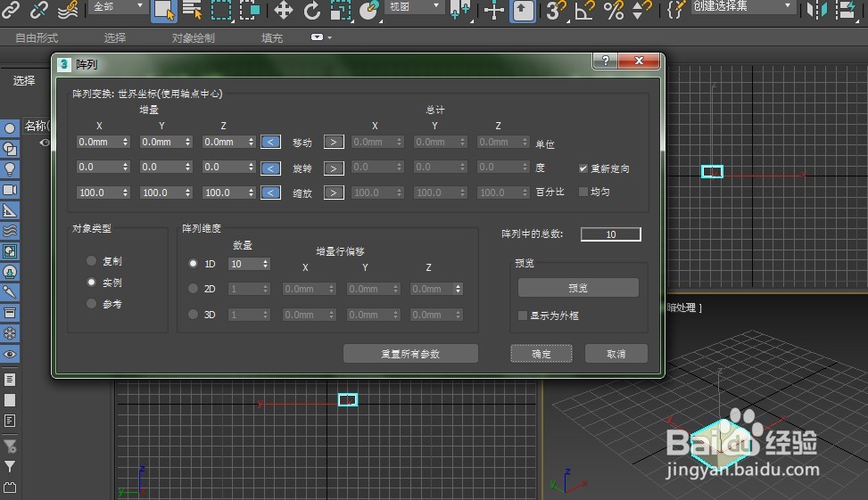Choose the Select Object tool
This screenshot has width=868, height=500.
[164, 11]
